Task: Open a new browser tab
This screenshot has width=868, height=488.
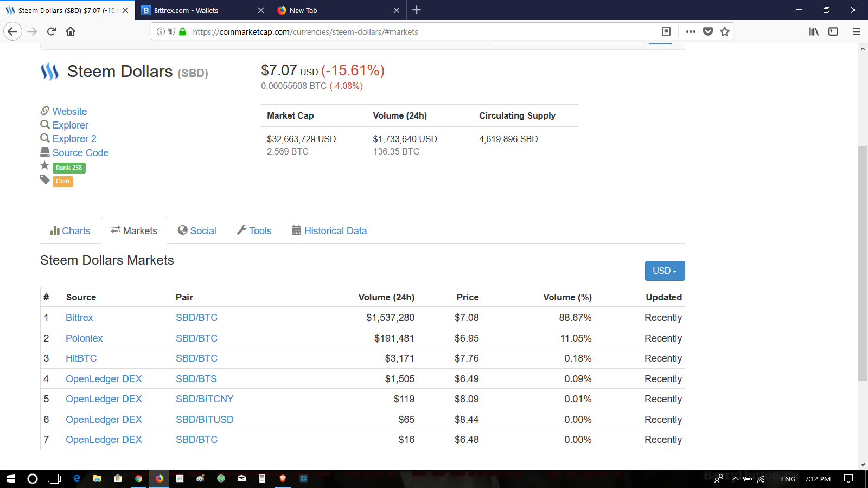Action: coord(417,10)
